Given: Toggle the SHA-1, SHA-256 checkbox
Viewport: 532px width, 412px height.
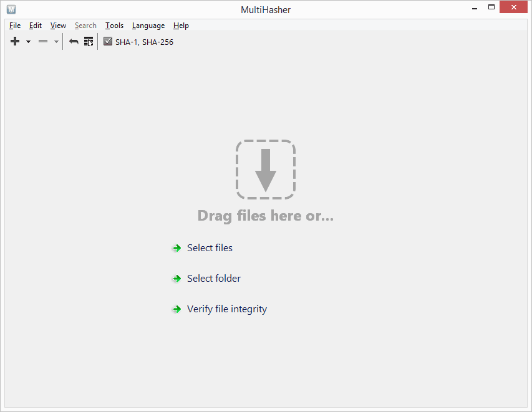Looking at the screenshot, I should (108, 41).
